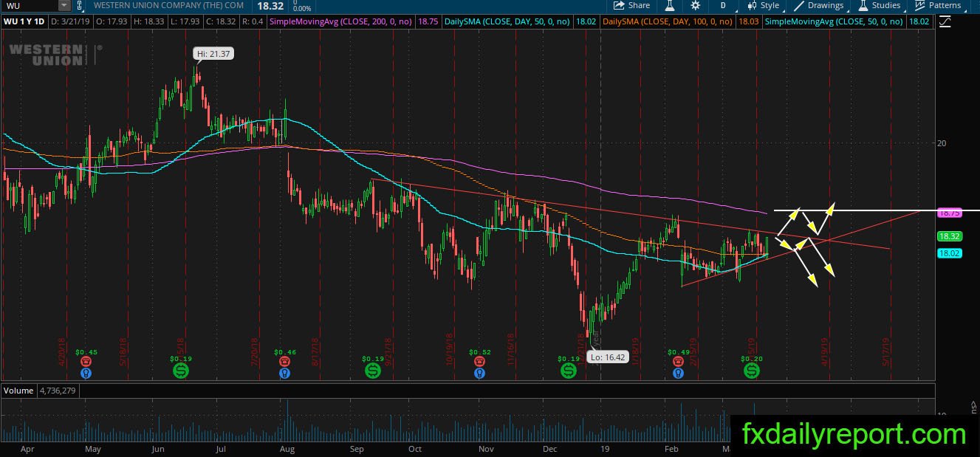
Task: Click the September $0.19 dividend icon
Action: click(x=373, y=370)
